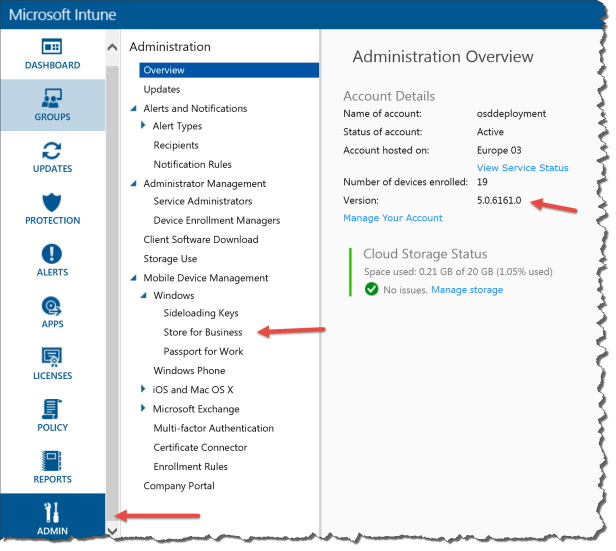Open Company Portal settings

(179, 486)
